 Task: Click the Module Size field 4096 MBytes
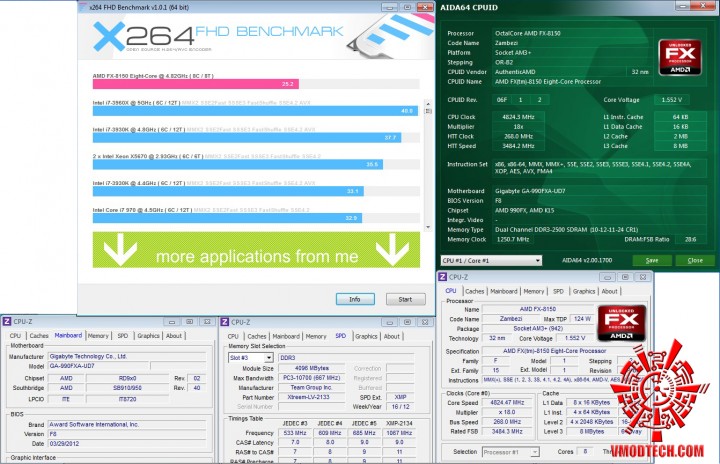[x=311, y=368]
